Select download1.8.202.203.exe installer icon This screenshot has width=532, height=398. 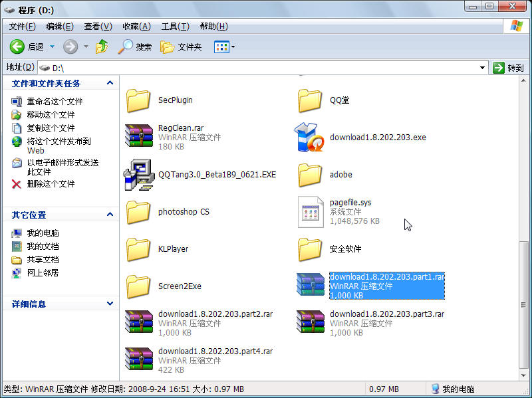[309, 138]
